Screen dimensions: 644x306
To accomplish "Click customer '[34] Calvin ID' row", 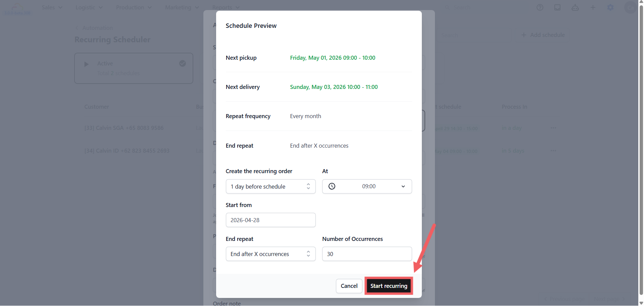I will coord(127,151).
